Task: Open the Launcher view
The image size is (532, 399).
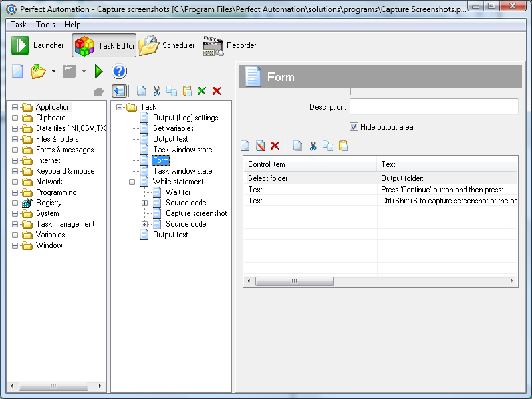Action: point(37,45)
